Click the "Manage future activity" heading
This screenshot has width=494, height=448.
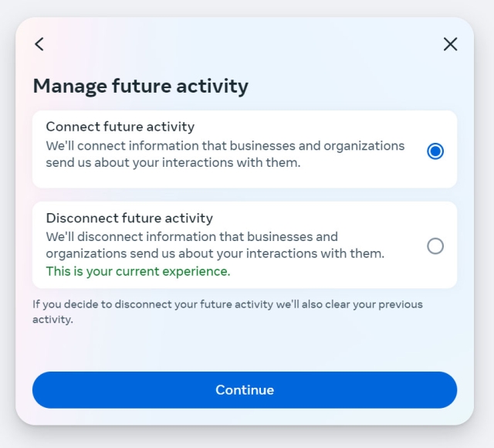pyautogui.click(x=140, y=86)
